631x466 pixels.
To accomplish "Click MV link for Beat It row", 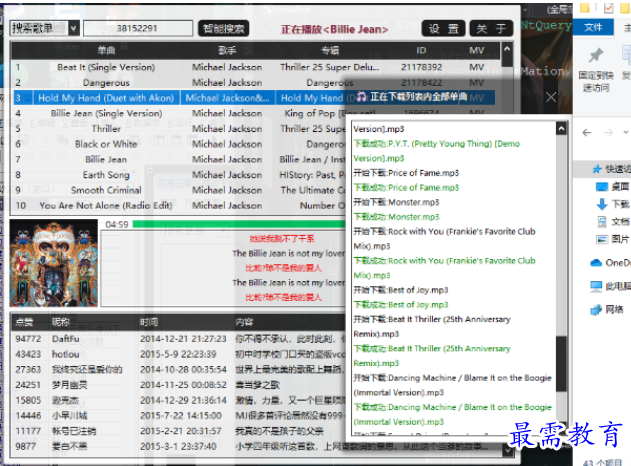I will coord(476,67).
